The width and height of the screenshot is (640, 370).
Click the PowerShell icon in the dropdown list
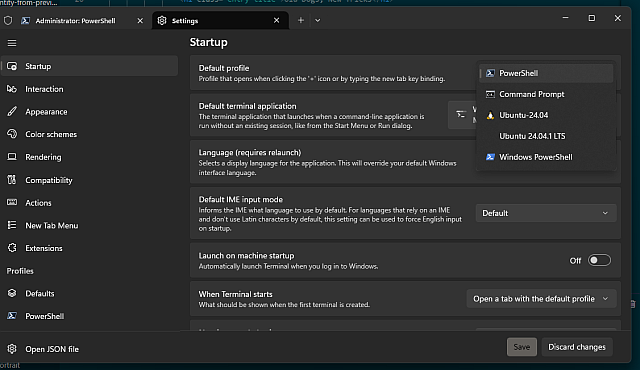click(490, 73)
